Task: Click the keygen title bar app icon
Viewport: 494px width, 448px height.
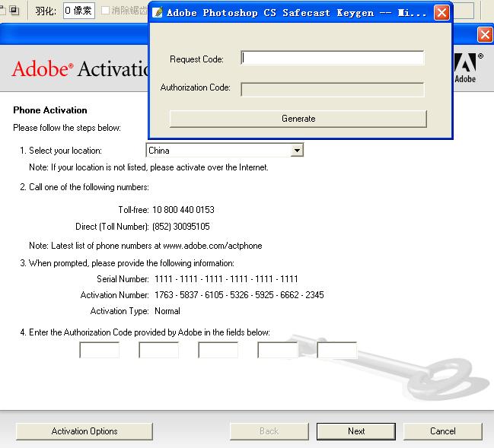Action: click(158, 13)
